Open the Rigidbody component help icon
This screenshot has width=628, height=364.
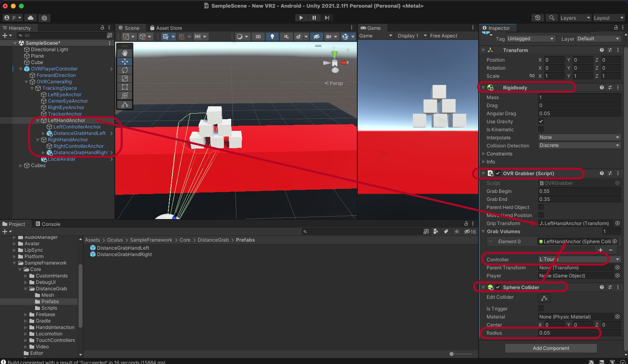[602, 87]
